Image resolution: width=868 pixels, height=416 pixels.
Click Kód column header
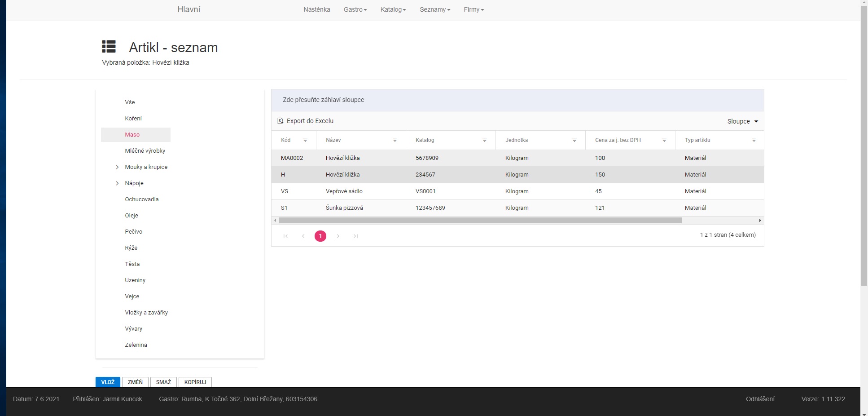(x=286, y=140)
